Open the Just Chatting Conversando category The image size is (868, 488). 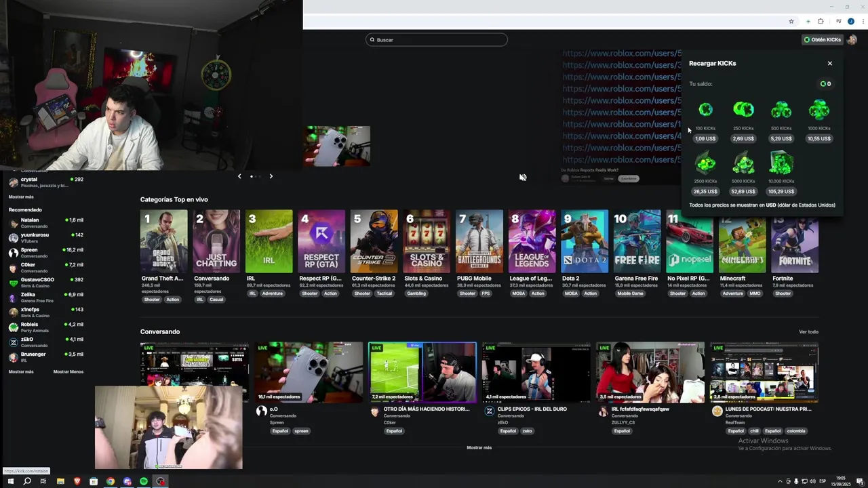216,241
